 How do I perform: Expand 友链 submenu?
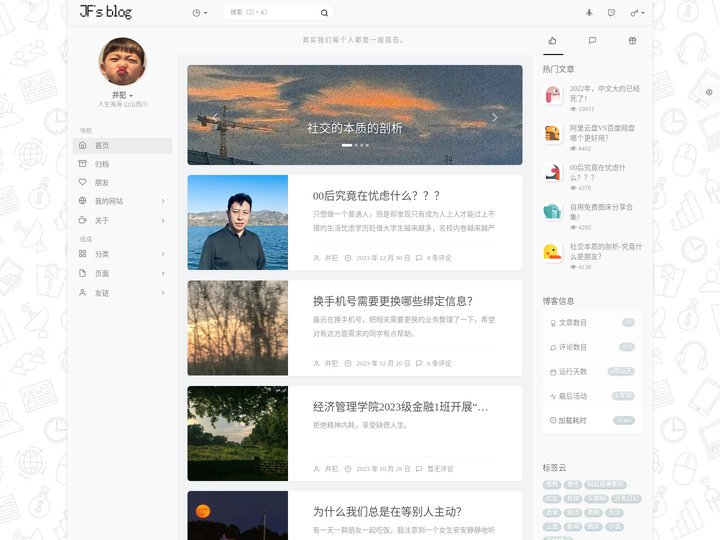[122, 293]
